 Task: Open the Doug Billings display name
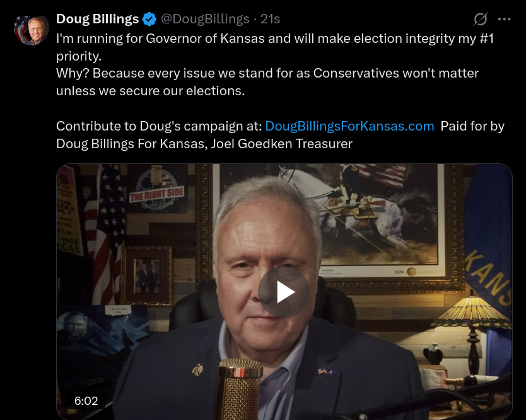(x=97, y=19)
